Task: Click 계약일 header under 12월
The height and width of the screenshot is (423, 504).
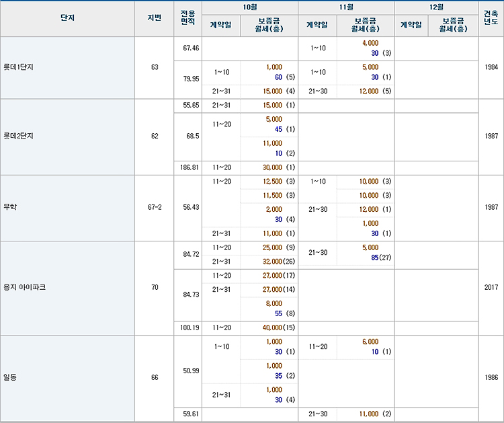Action: [x=411, y=25]
